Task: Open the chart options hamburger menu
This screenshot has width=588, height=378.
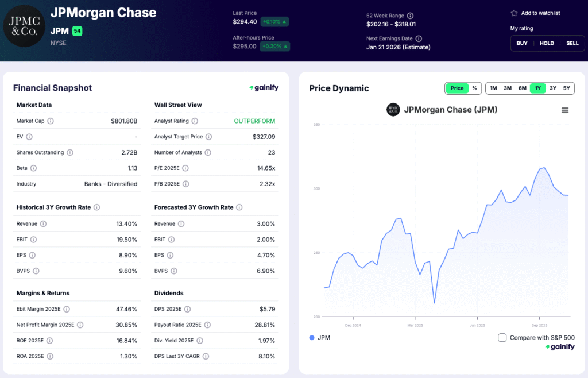Action: pos(565,110)
